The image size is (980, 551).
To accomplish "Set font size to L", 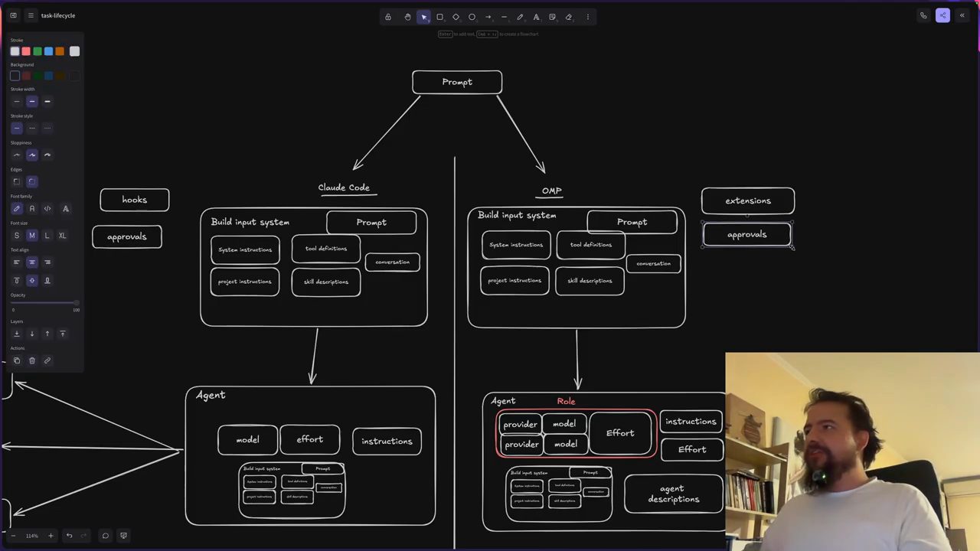I will point(47,236).
